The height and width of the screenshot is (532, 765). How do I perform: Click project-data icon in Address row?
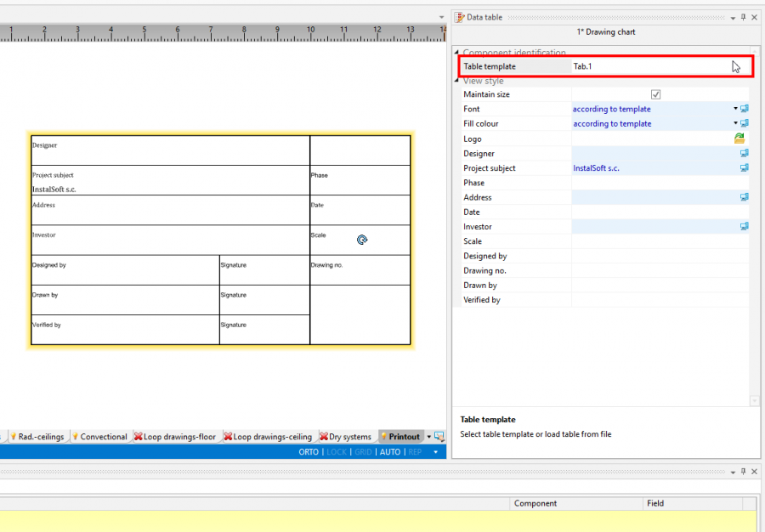point(745,197)
